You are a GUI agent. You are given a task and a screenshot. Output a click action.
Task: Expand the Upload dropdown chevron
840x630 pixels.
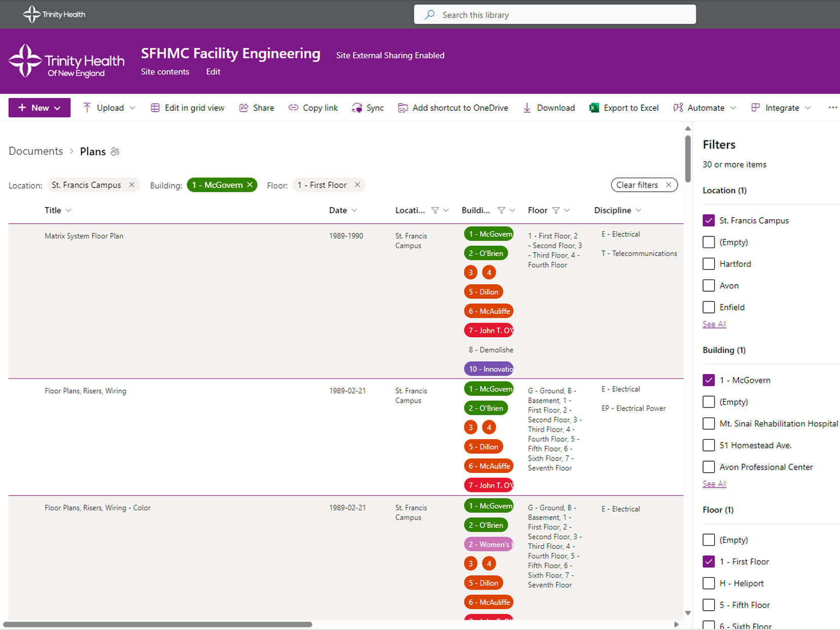(x=132, y=108)
